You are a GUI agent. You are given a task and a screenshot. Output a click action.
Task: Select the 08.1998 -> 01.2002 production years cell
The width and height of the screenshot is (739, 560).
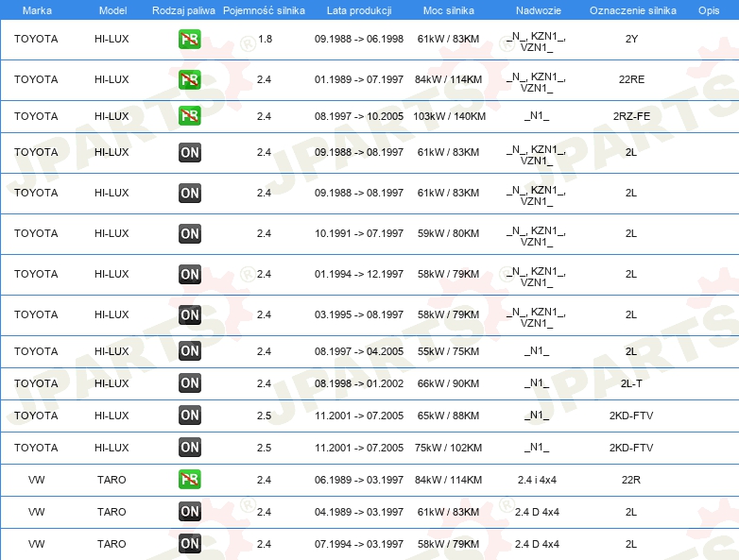click(x=359, y=383)
